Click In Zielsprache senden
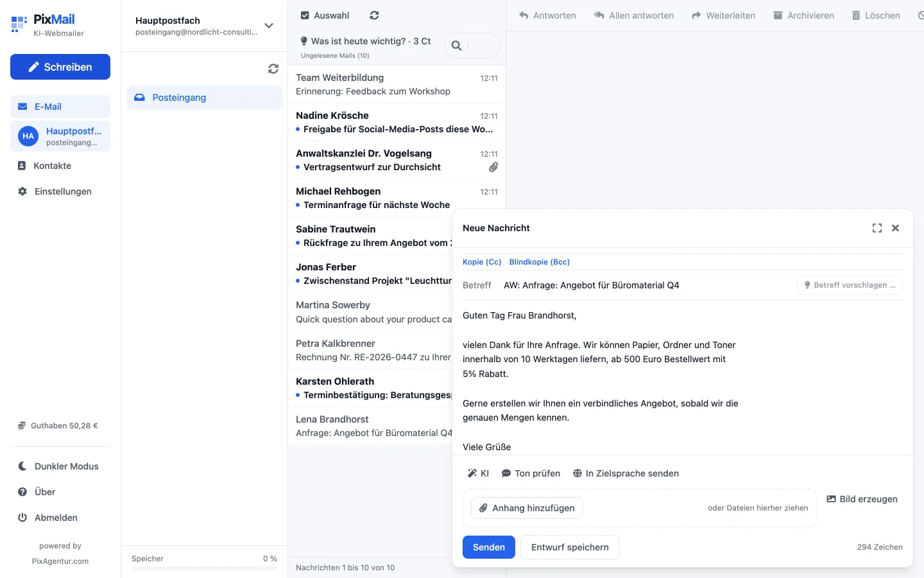Screen dimensions: 924x578 (626, 473)
